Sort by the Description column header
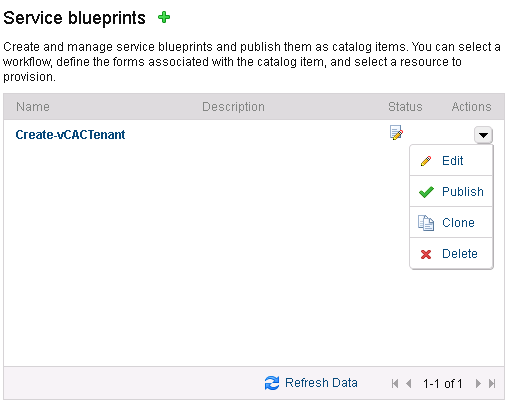Screen dimensions: 517x414 [x=233, y=107]
